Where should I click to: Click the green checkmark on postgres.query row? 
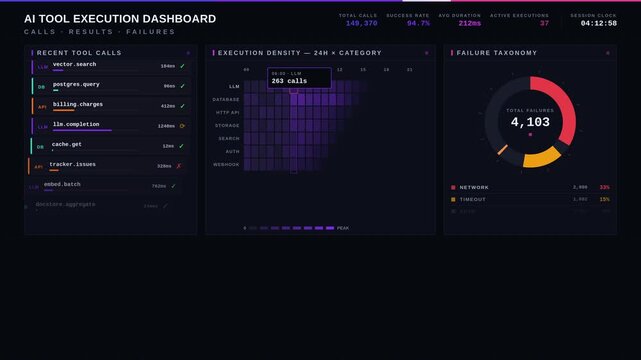coord(182,86)
